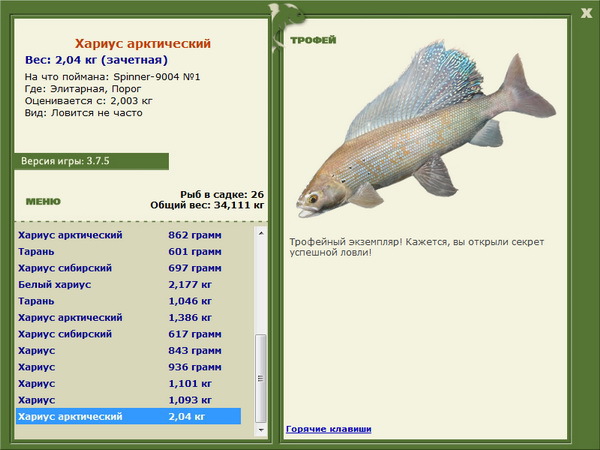Open the МЕНЮ menu
Screen dimensions: 600x450
point(43,202)
